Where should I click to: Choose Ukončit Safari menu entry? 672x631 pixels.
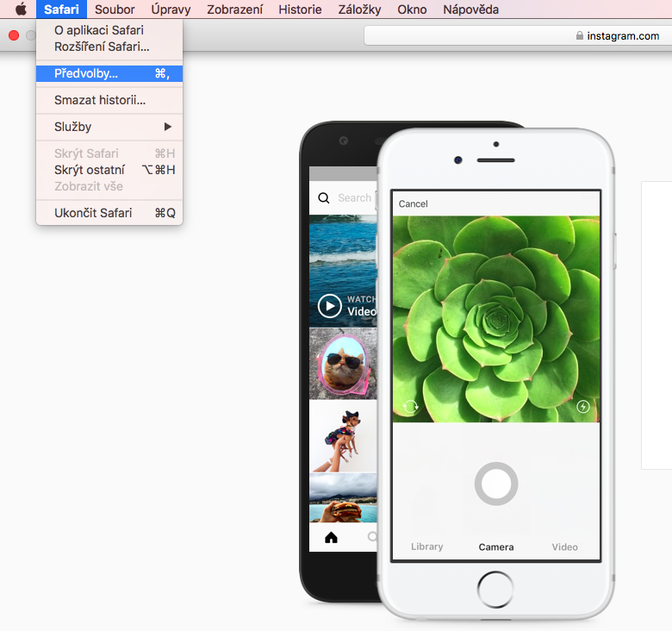click(109, 213)
